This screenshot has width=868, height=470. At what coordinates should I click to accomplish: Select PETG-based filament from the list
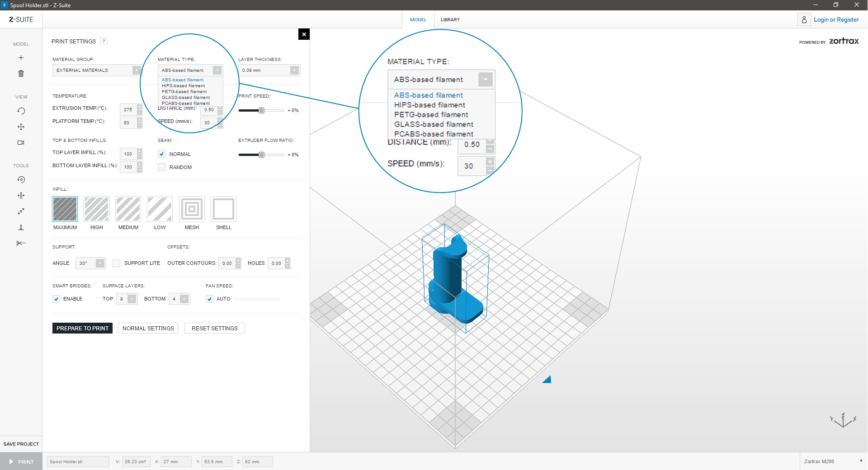coord(184,92)
